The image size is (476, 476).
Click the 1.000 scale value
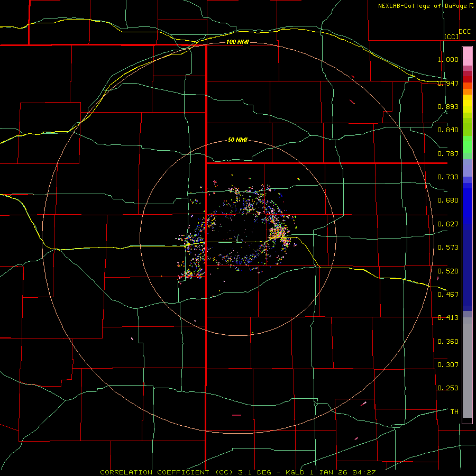point(448,59)
